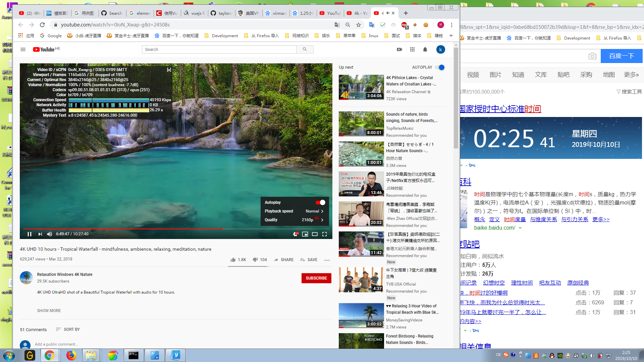The width and height of the screenshot is (644, 362).
Task: Switch off Up next AUTOPLAY toggle
Action: tap(440, 67)
